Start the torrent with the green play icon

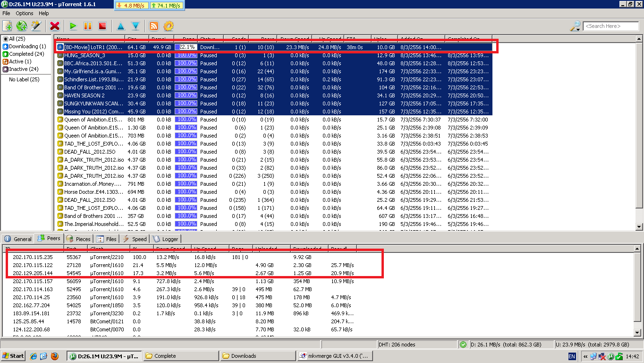[x=73, y=26]
